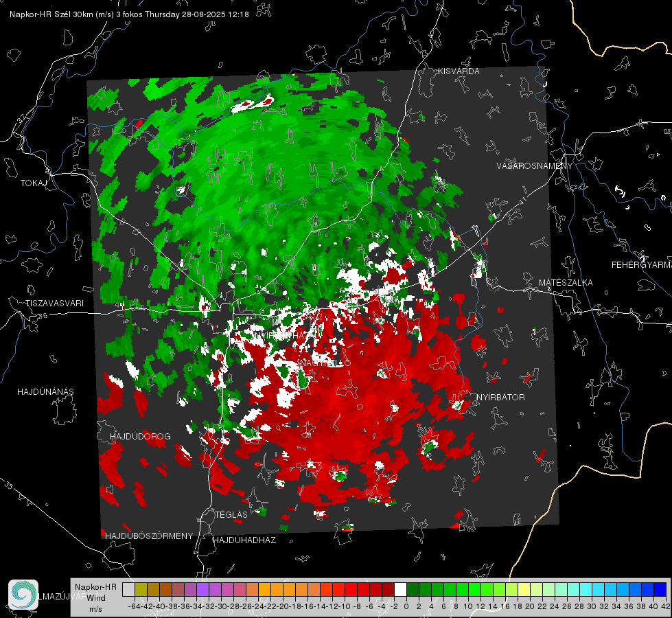Screen dimensions: 672x618
Task: Click the 0 legend scale value
Action: (x=406, y=606)
